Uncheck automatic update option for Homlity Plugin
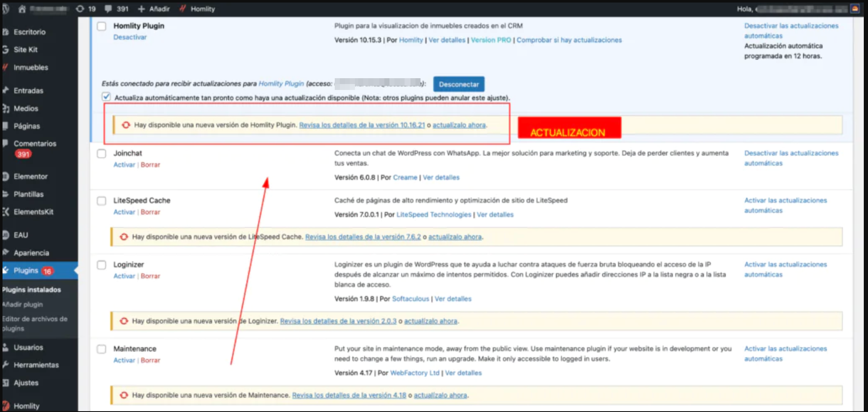 tap(105, 96)
